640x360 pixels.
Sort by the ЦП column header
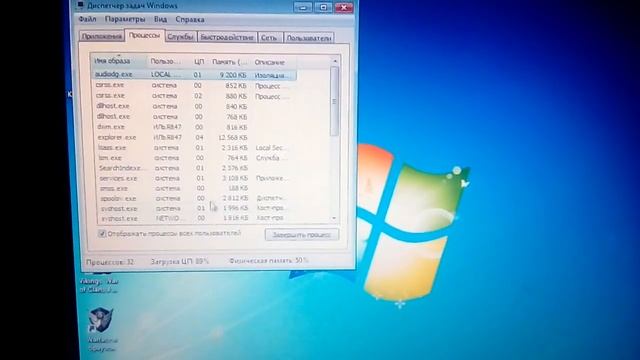(x=199, y=62)
